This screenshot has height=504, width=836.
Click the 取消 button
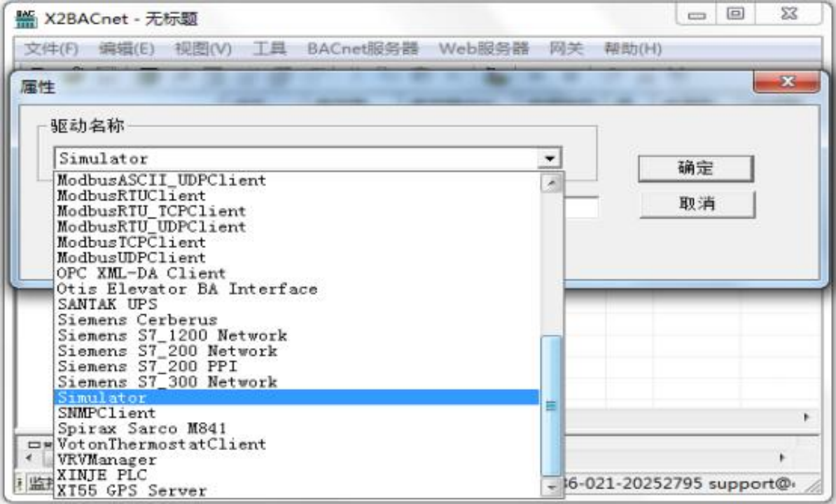click(x=697, y=204)
